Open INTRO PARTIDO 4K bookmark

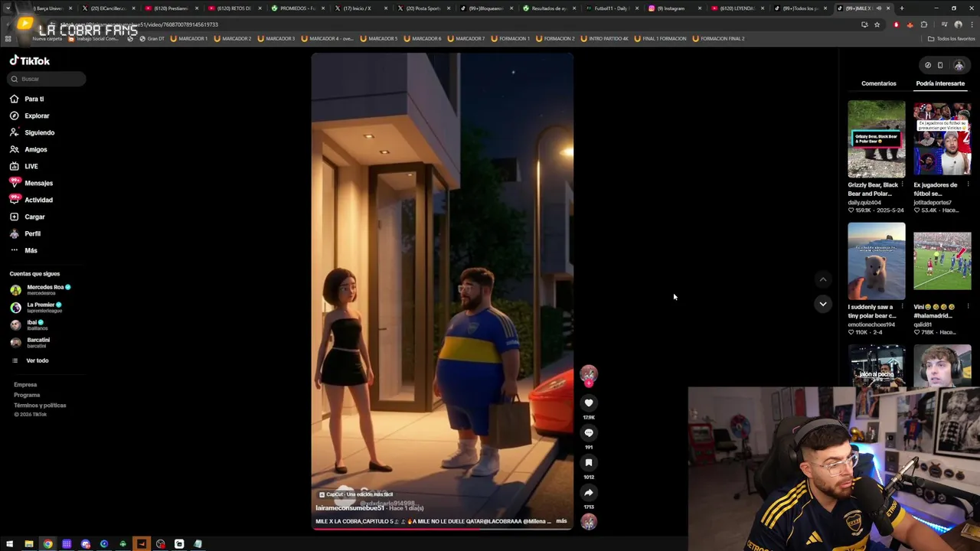pos(605,38)
